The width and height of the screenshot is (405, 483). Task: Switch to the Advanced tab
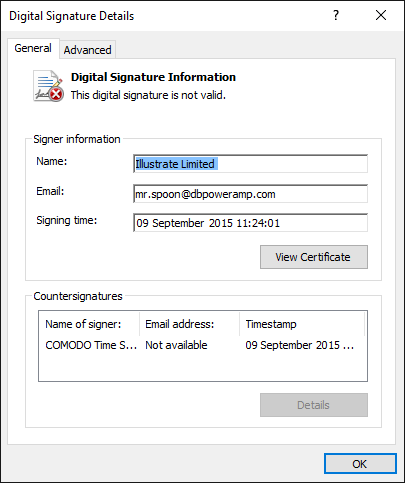tap(88, 50)
